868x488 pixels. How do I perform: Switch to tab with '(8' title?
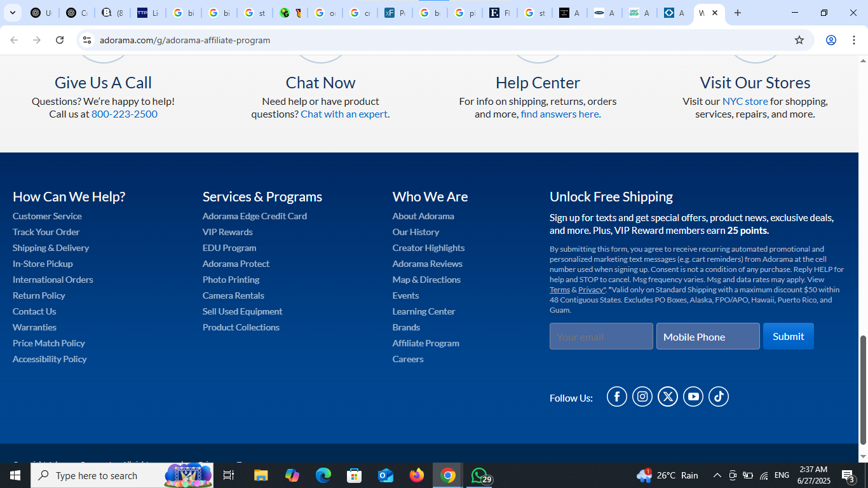(x=112, y=13)
